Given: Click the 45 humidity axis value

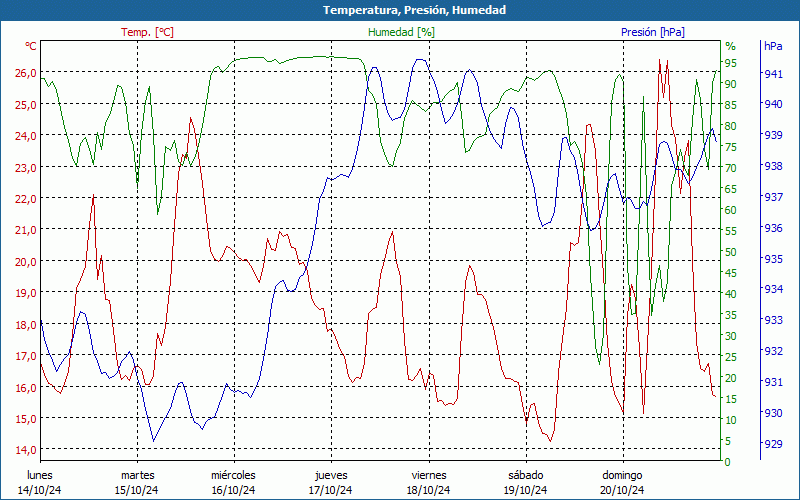Looking at the screenshot, I should (731, 273).
